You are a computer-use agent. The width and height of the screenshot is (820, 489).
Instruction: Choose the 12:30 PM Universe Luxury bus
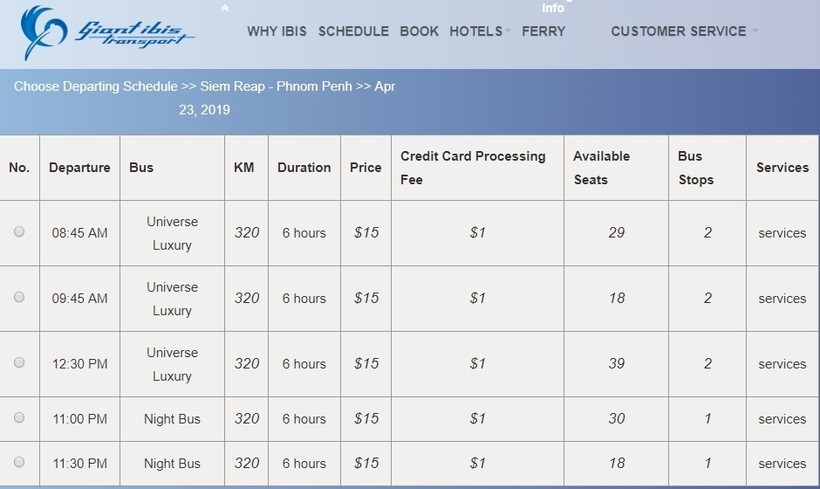click(x=19, y=363)
